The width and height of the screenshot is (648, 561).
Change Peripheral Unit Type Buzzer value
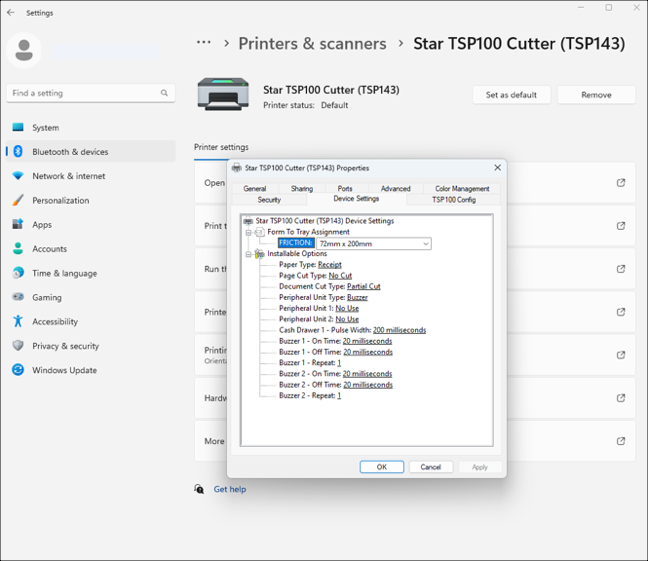click(357, 297)
